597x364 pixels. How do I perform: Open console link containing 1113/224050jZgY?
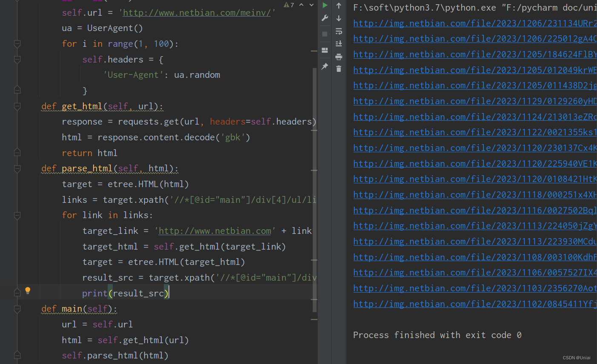[475, 226]
